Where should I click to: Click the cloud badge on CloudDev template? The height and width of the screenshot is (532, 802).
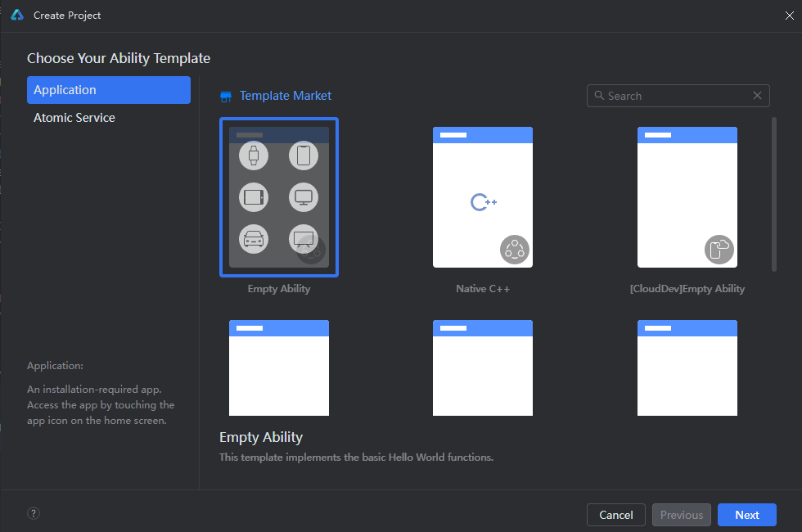pyautogui.click(x=719, y=250)
